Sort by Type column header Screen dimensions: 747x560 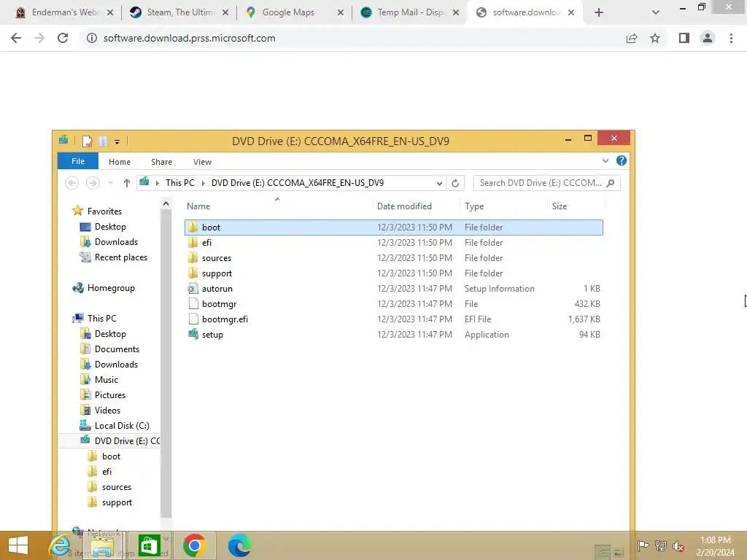click(x=474, y=206)
